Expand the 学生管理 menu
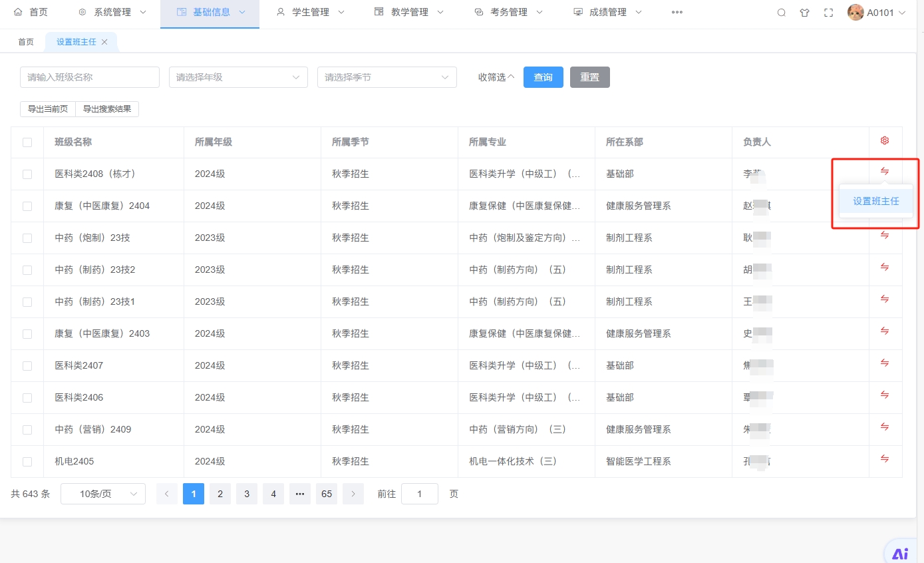 311,12
